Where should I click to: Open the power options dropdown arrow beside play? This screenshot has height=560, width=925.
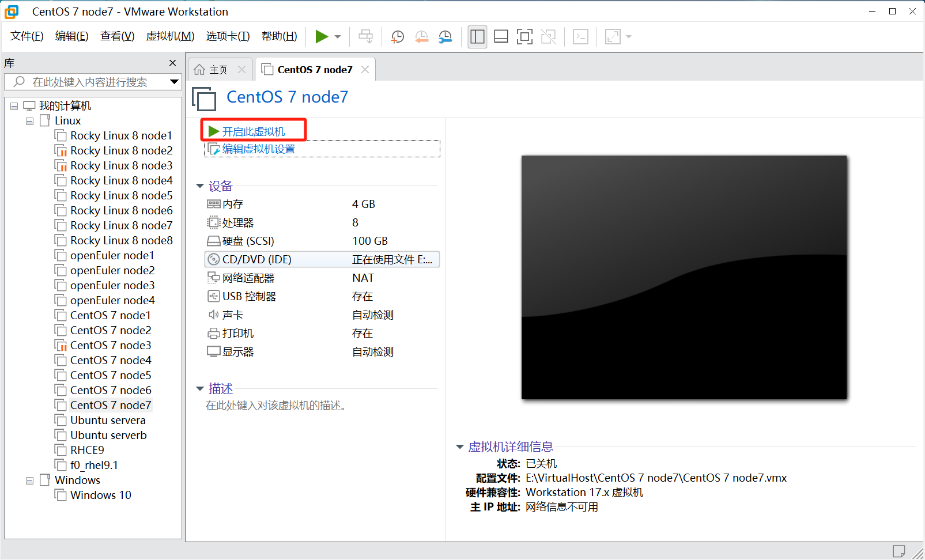(338, 37)
